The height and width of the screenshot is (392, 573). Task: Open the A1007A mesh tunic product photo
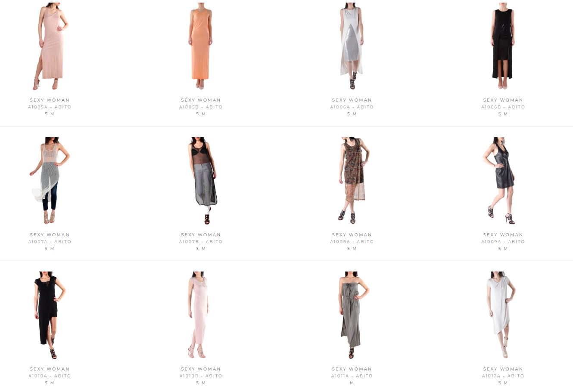(x=50, y=181)
